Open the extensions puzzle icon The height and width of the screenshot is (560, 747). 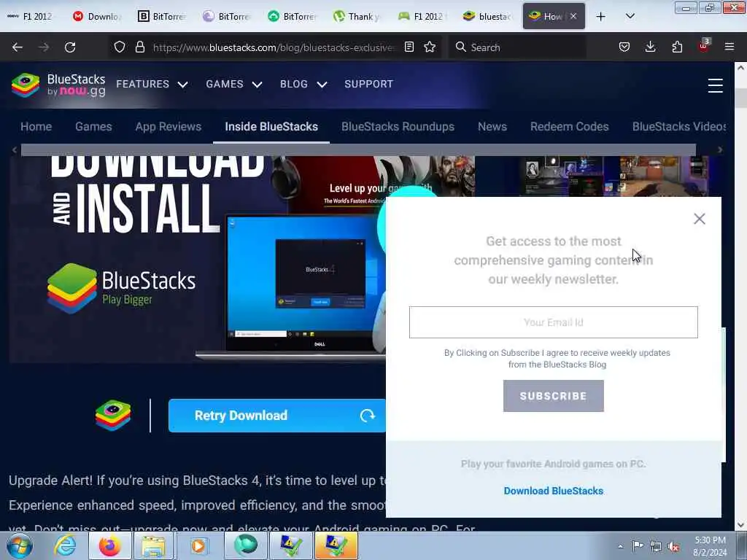[x=677, y=47]
